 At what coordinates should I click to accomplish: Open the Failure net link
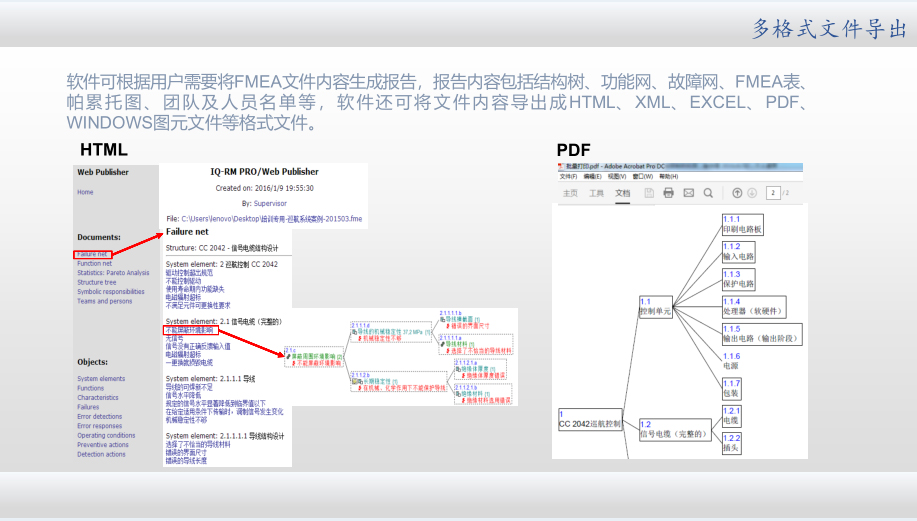pyautogui.click(x=92, y=254)
